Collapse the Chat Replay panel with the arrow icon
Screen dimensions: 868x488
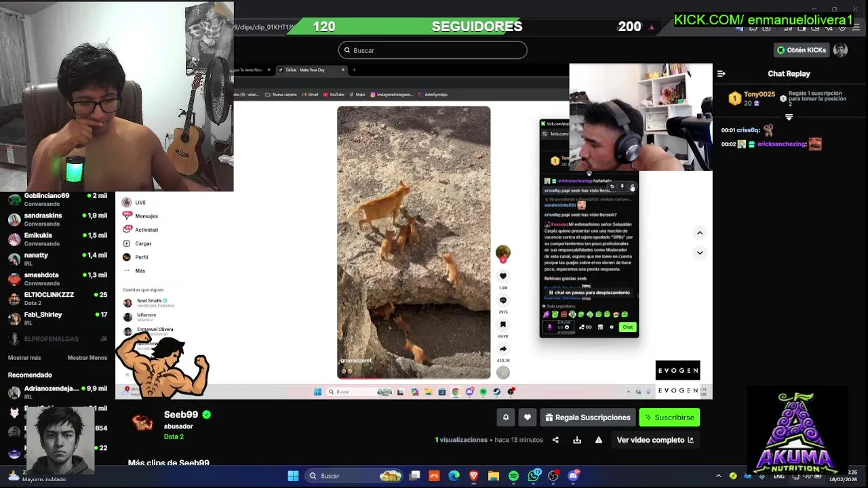pyautogui.click(x=722, y=74)
